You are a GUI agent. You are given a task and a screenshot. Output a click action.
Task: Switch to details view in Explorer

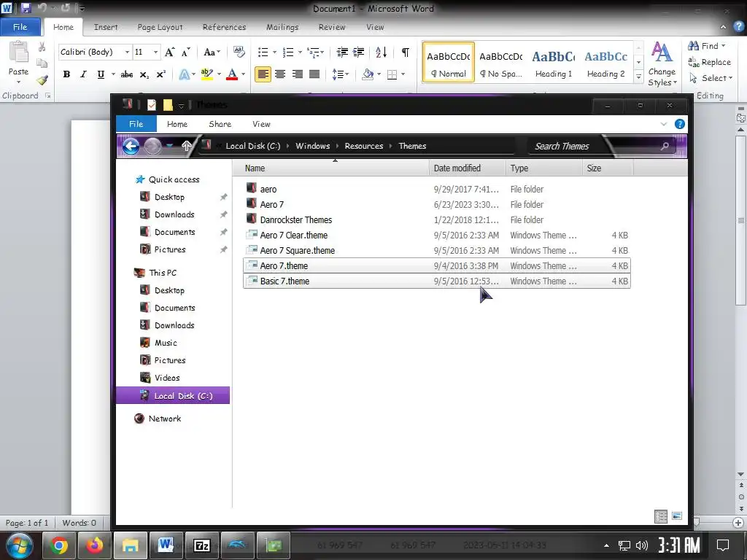(x=661, y=516)
